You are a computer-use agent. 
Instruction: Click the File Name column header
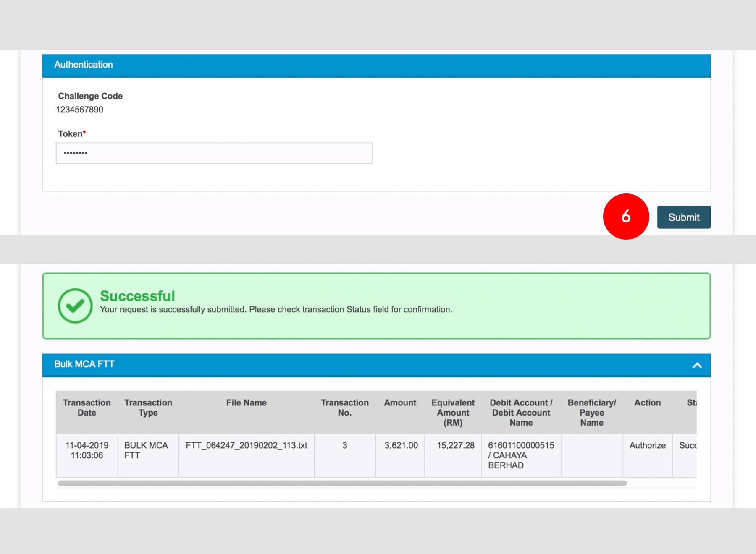coord(246,402)
